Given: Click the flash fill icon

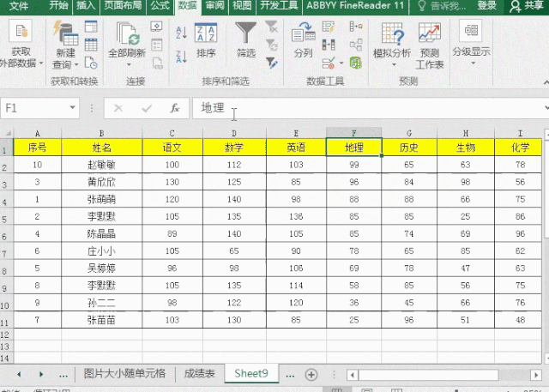Looking at the screenshot, I should (329, 27).
